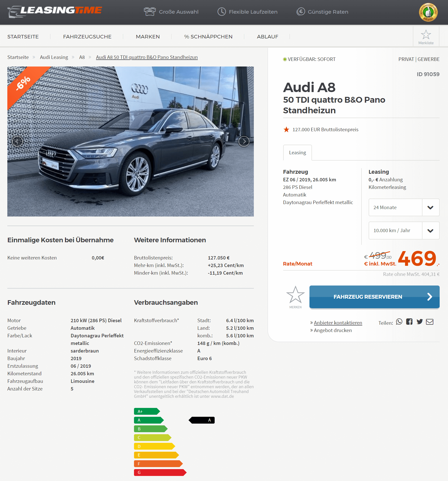Share the offer on Twitter

(x=420, y=322)
